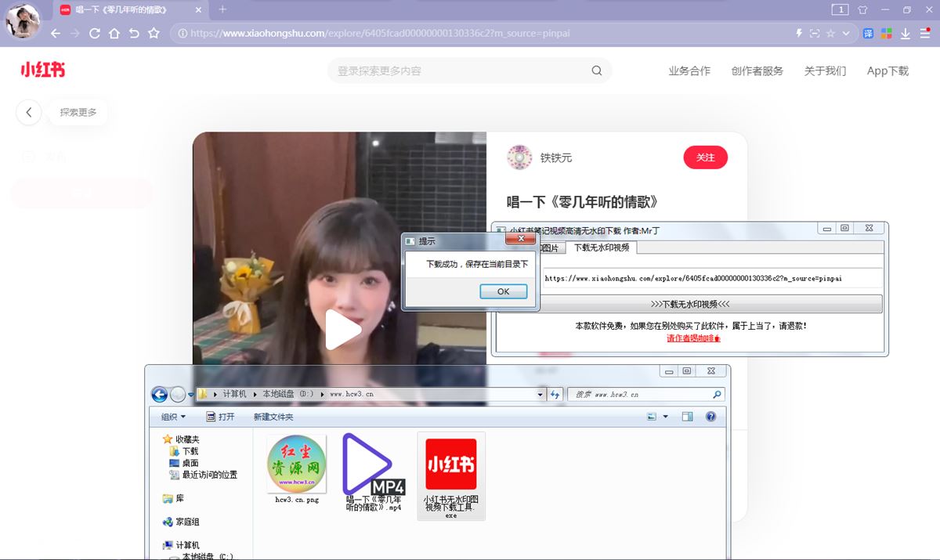Open the 关于我们 link
The height and width of the screenshot is (560, 940).
coord(825,70)
